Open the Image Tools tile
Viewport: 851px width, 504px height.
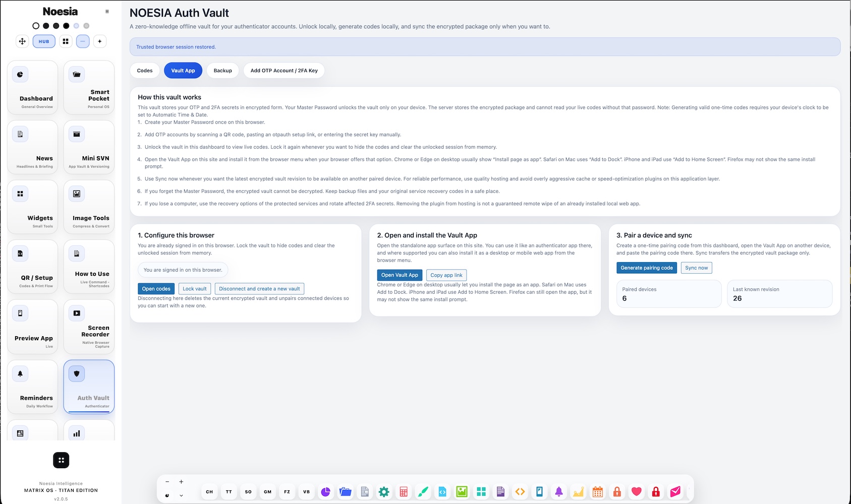[x=89, y=207]
